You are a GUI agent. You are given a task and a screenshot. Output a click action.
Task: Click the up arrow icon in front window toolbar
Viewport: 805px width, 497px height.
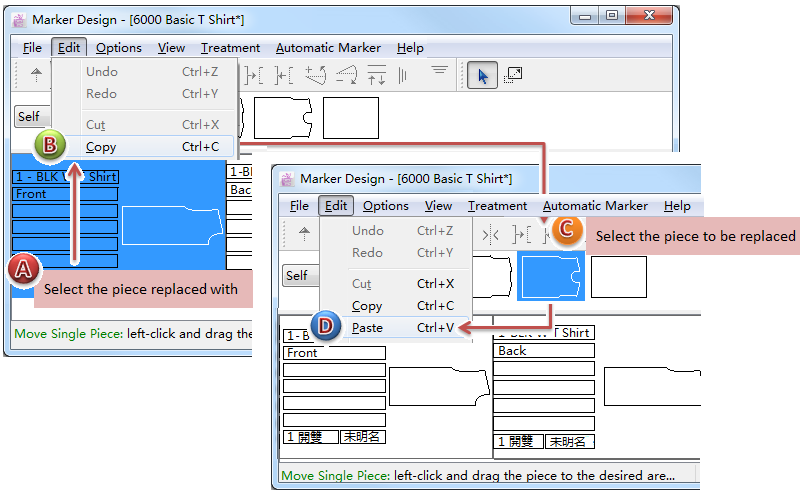point(305,234)
